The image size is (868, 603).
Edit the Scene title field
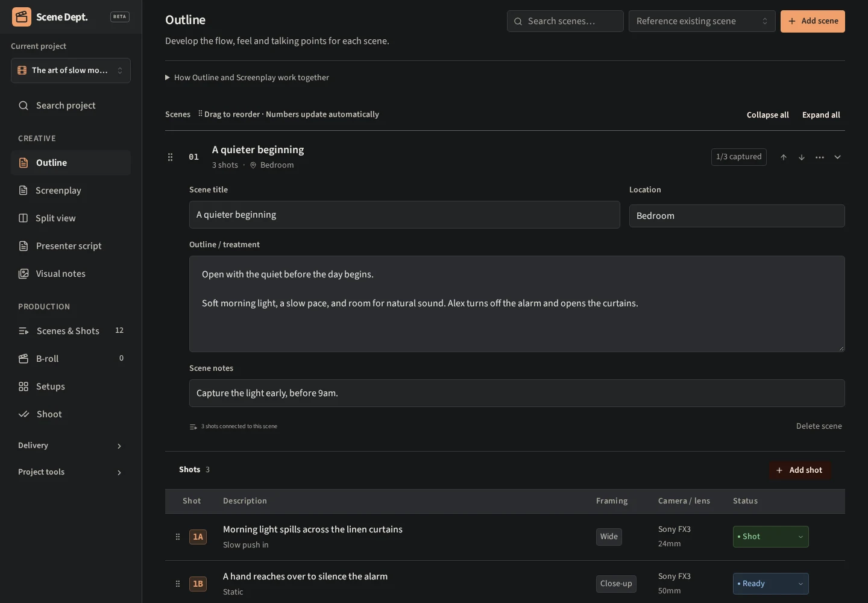[x=404, y=215]
